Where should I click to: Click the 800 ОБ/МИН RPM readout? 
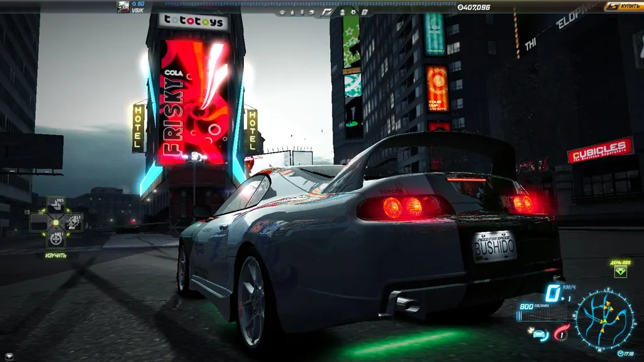point(535,306)
